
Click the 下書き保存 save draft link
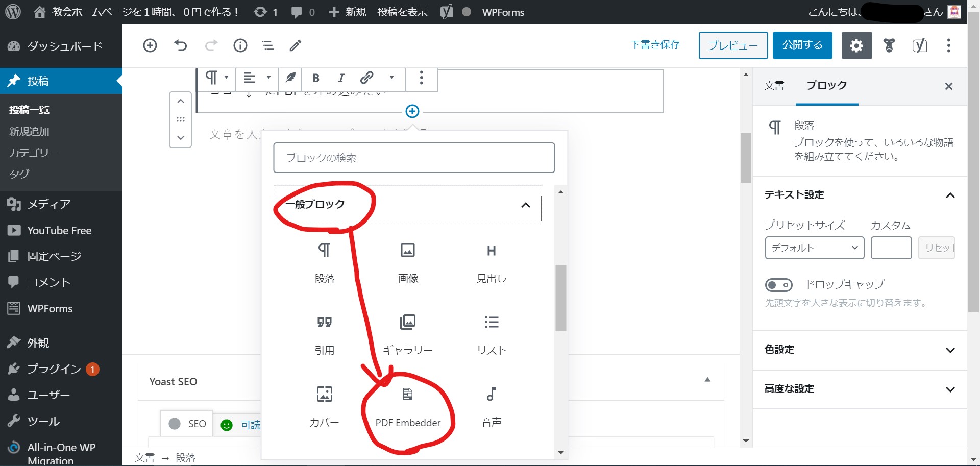(x=655, y=45)
